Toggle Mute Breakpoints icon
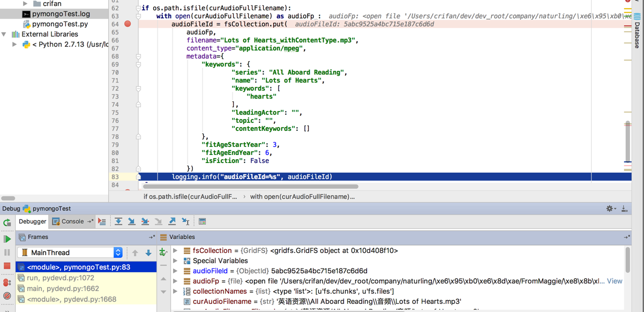 click(7, 296)
